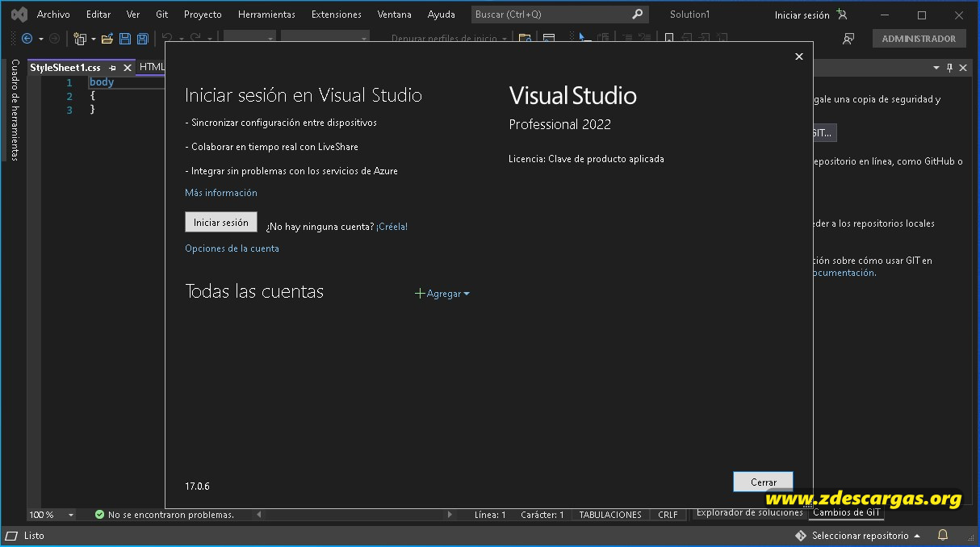The height and width of the screenshot is (547, 980).
Task: Click the find in files folder icon
Action: point(525,39)
